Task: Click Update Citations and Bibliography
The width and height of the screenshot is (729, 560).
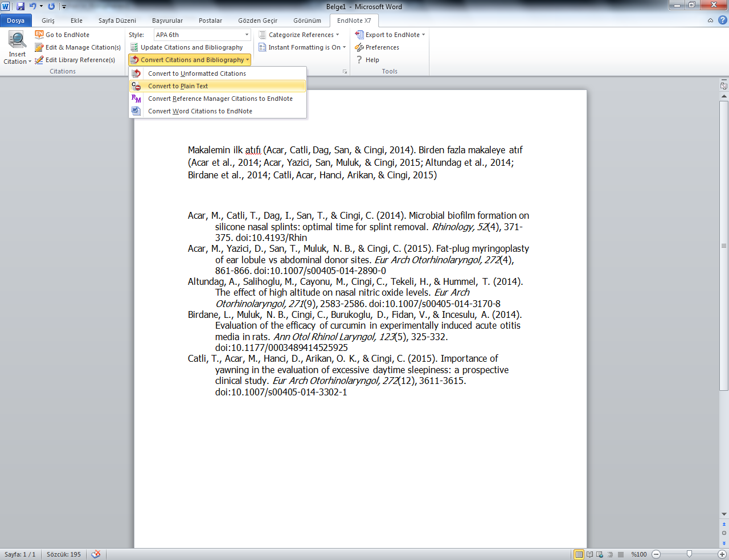Action: pyautogui.click(x=186, y=47)
